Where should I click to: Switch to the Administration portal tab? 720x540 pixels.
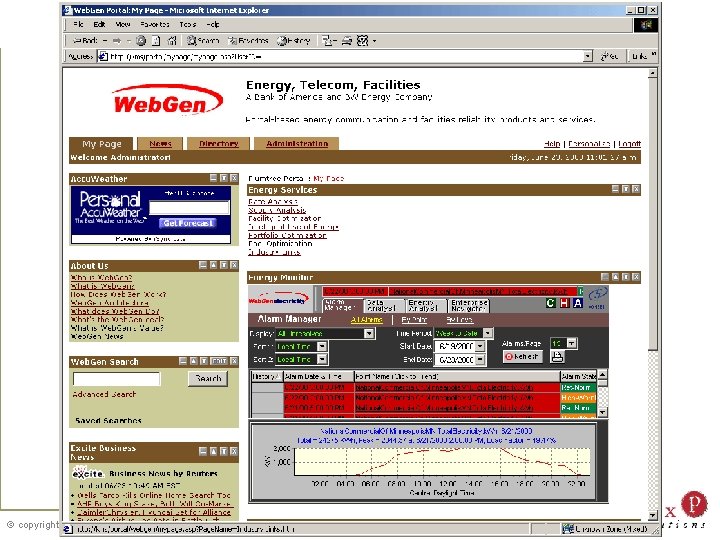297,143
